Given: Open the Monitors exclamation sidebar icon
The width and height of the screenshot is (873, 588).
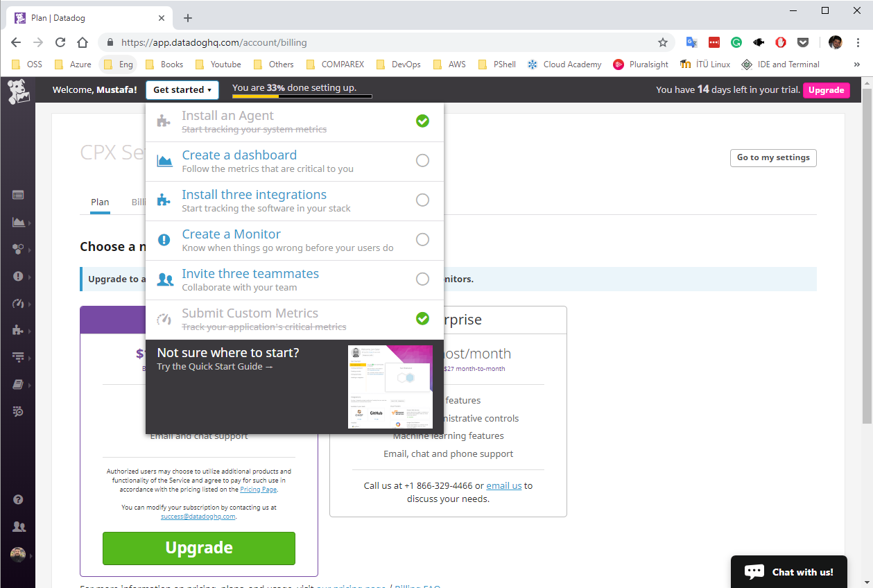Looking at the screenshot, I should 19,276.
